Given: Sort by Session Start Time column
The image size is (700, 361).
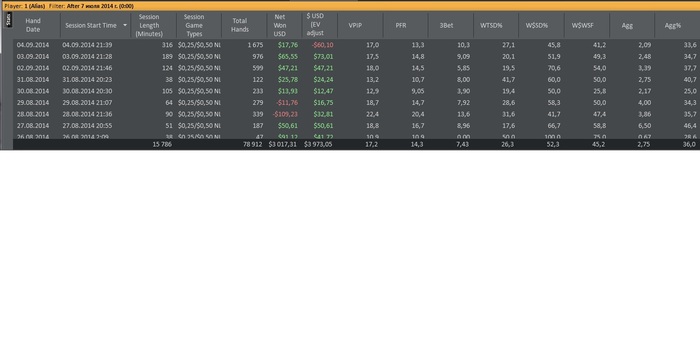Looking at the screenshot, I should (91, 25).
